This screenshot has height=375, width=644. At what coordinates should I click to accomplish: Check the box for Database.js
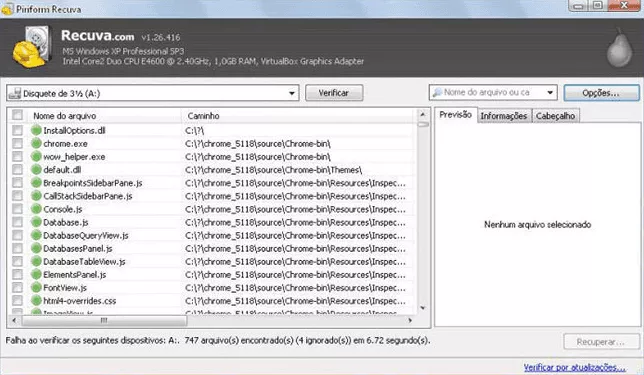tap(17, 223)
